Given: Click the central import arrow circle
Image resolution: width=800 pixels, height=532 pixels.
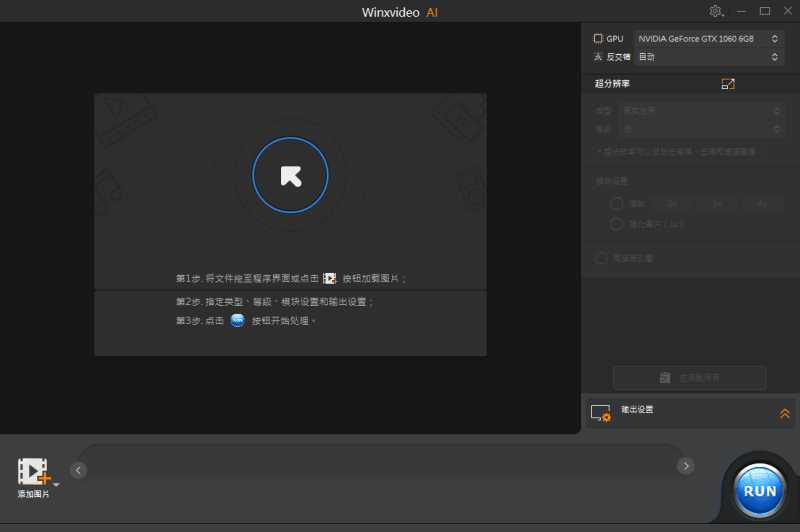Looking at the screenshot, I should [290, 176].
